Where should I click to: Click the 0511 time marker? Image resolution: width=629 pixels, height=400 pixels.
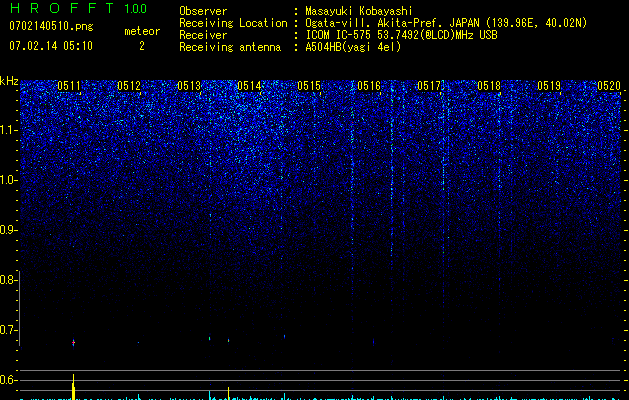69,86
